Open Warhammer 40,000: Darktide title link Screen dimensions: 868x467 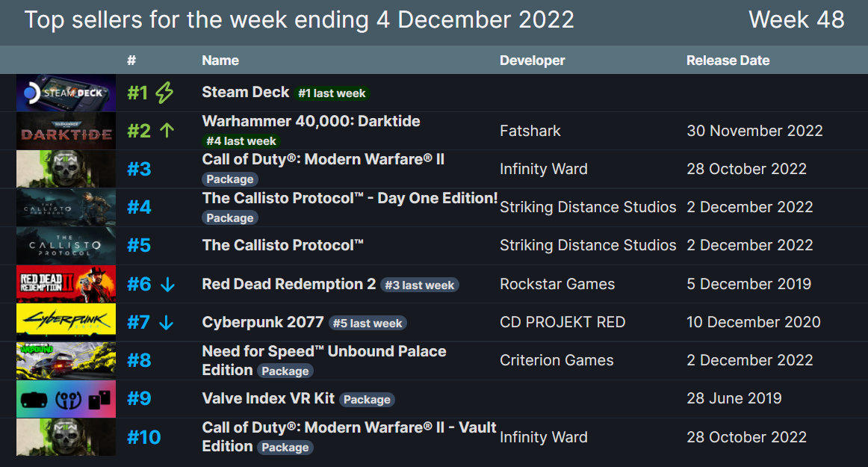tap(311, 121)
